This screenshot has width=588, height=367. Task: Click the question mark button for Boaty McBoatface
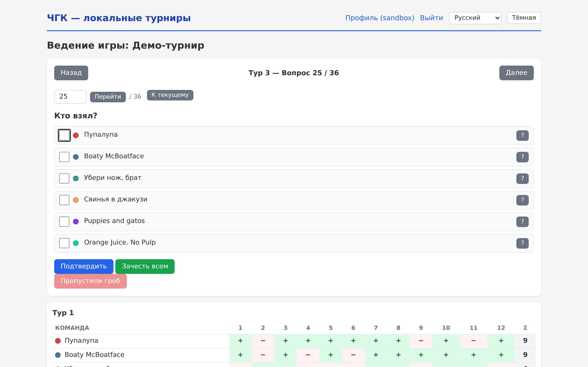point(522,157)
